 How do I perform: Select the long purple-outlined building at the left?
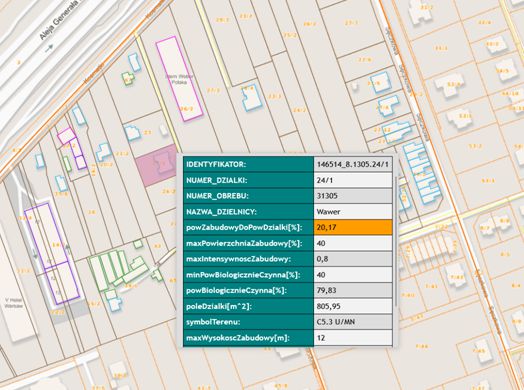[x=52, y=254]
